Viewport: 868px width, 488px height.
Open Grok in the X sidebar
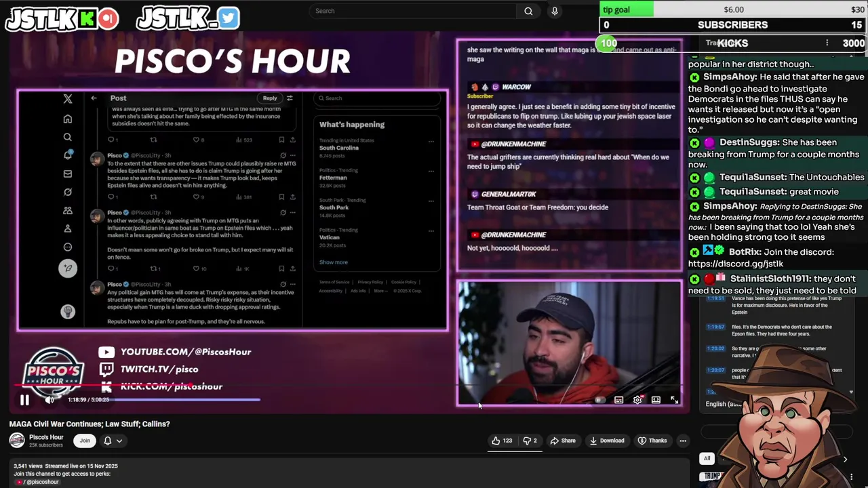coord(68,192)
